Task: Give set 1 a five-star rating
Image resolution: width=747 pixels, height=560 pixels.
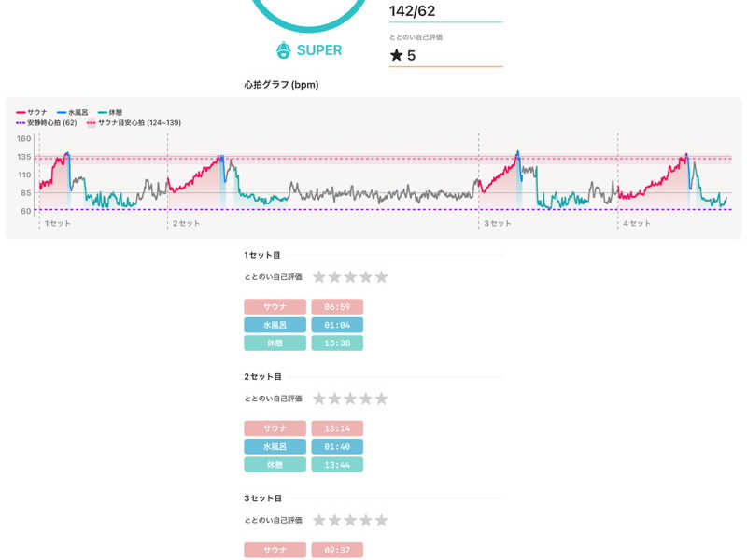Action: 381,277
